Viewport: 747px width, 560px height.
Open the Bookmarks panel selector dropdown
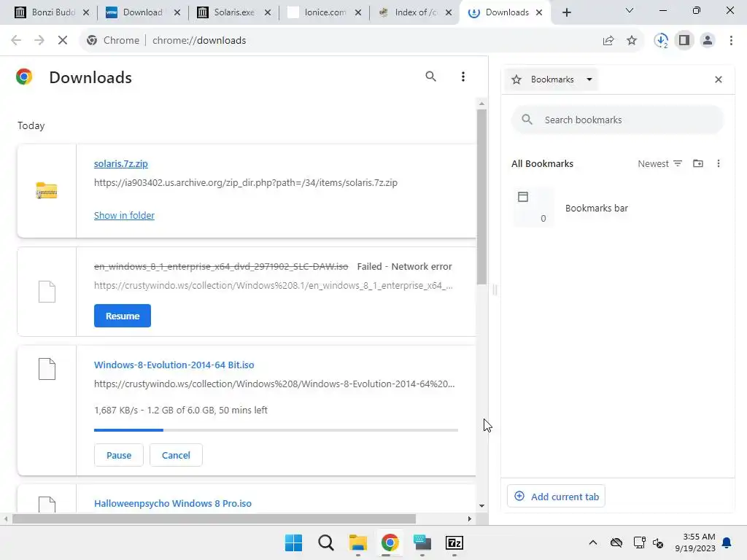(x=551, y=79)
